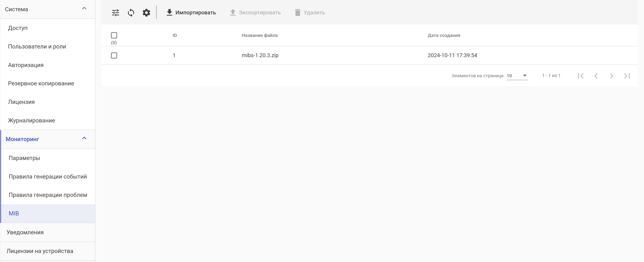Collapse the Система section chevron
The height and width of the screenshot is (262, 644).
pos(84,8)
